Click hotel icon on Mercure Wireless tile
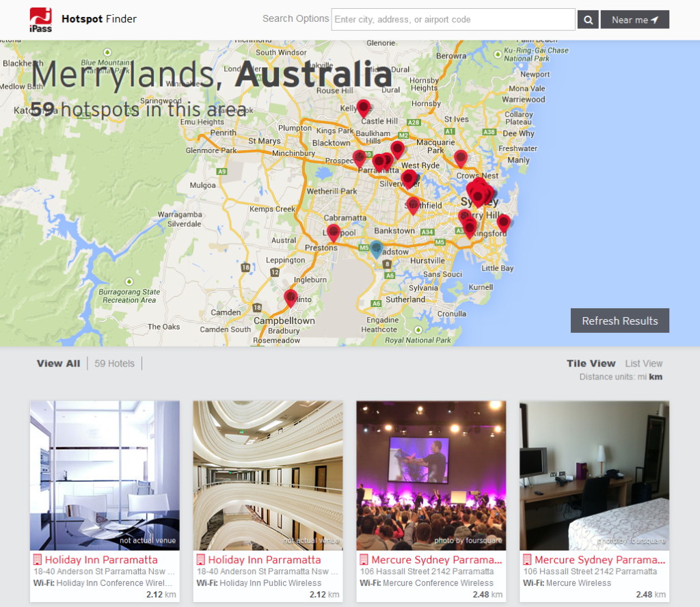This screenshot has width=700, height=607. point(527,560)
